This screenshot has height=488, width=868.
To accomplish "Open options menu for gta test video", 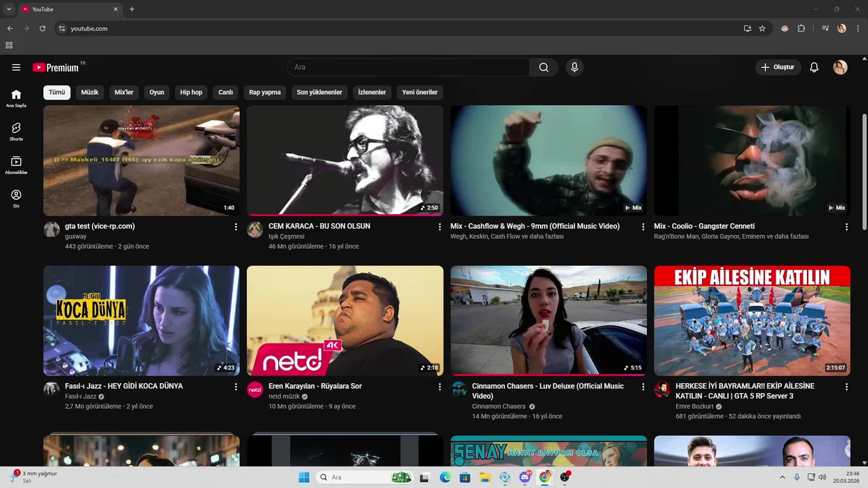I will [236, 227].
